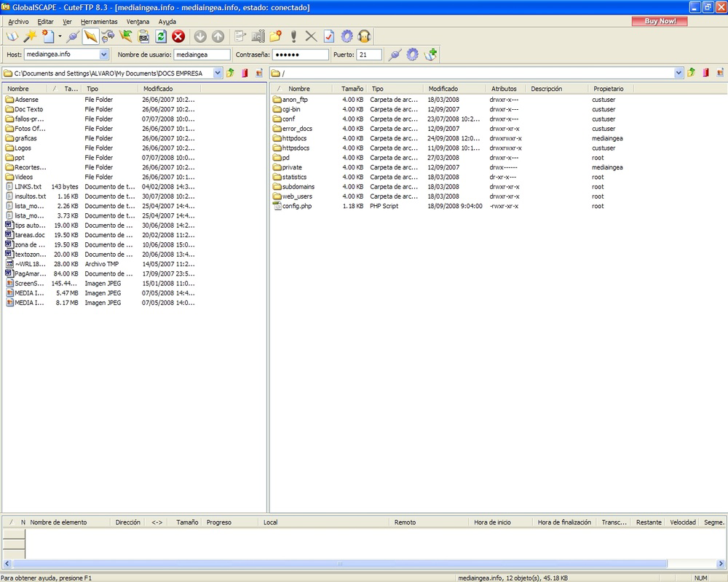The image size is (728, 582).
Task: Click the red bookmark icon of local pane
Action: click(245, 73)
